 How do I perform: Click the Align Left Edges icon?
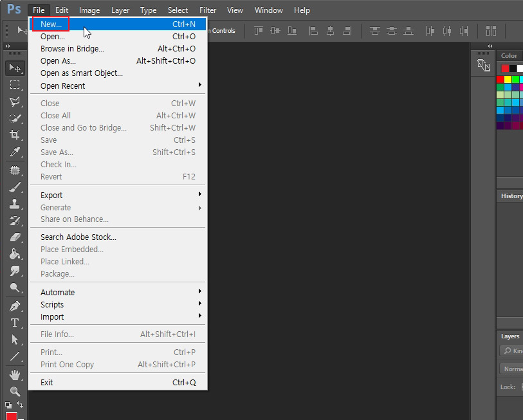(313, 31)
